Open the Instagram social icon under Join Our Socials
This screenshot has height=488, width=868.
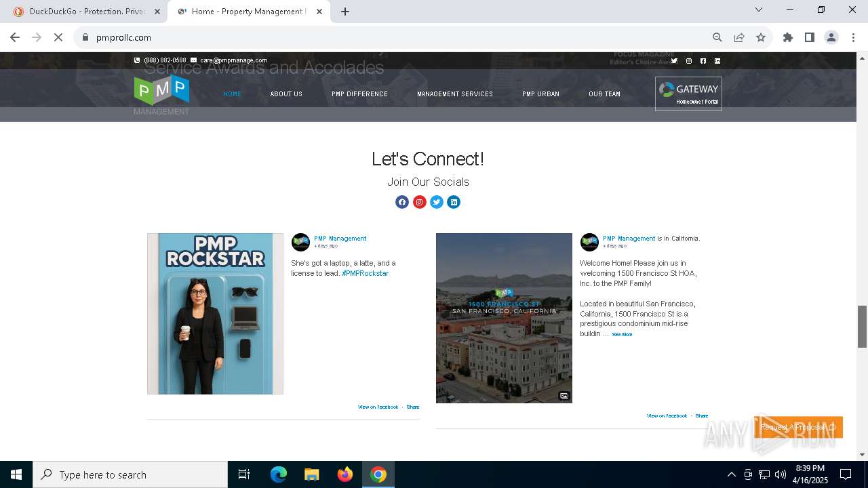[x=420, y=202]
